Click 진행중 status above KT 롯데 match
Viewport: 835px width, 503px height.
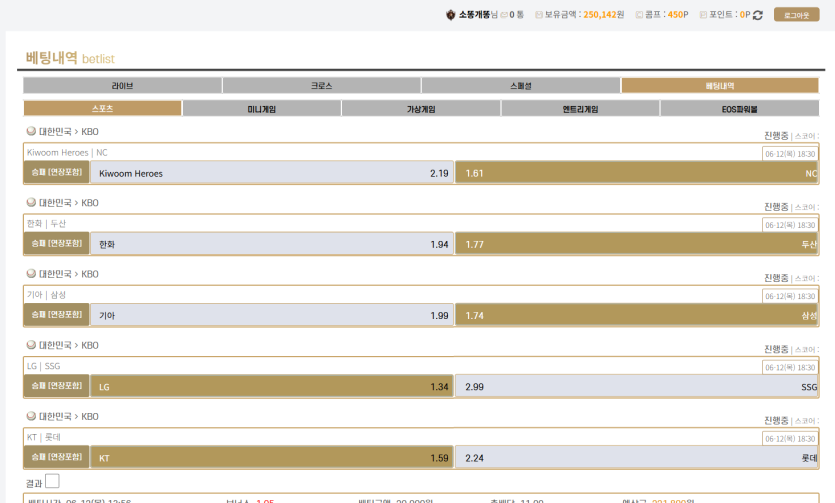point(776,420)
